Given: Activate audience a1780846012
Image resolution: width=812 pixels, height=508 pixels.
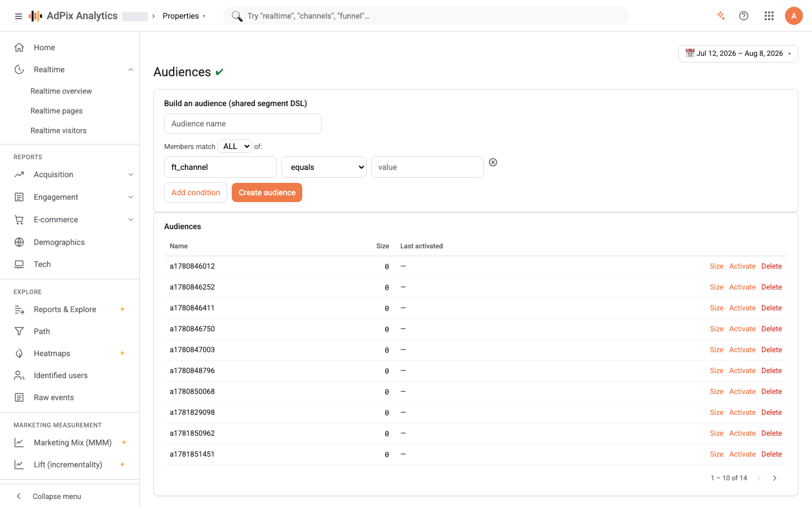Looking at the screenshot, I should click(x=742, y=266).
